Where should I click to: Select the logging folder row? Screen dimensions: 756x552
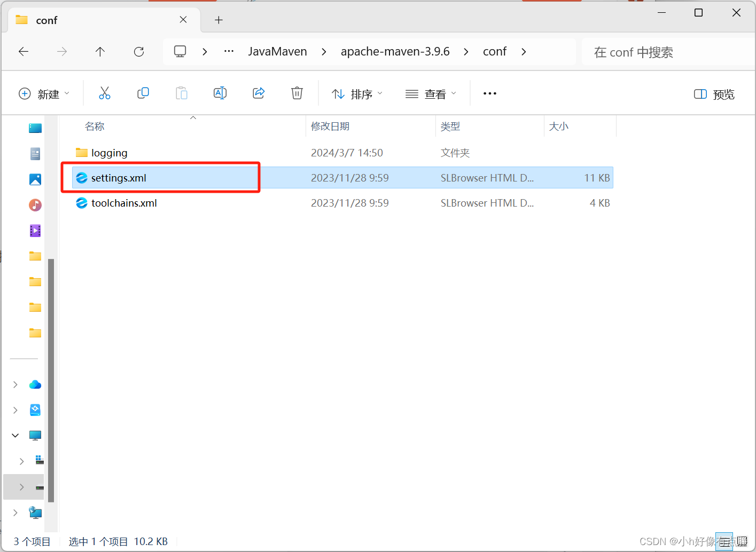coord(342,153)
